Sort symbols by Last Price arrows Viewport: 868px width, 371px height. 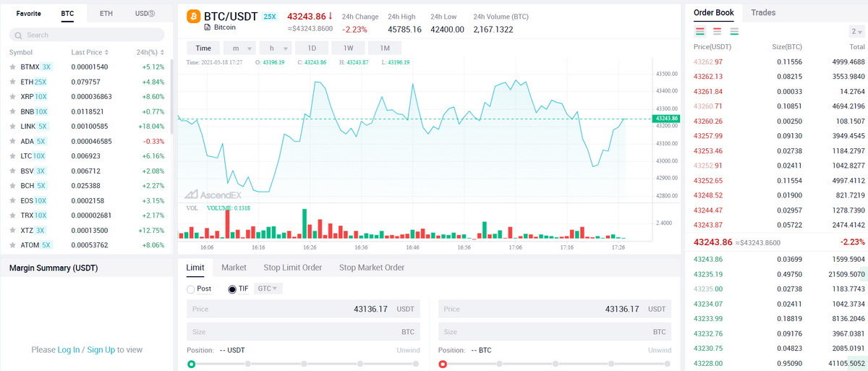[x=107, y=53]
